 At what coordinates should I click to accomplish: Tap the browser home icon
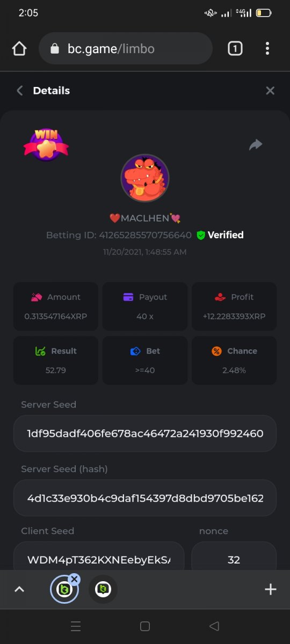pyautogui.click(x=19, y=49)
